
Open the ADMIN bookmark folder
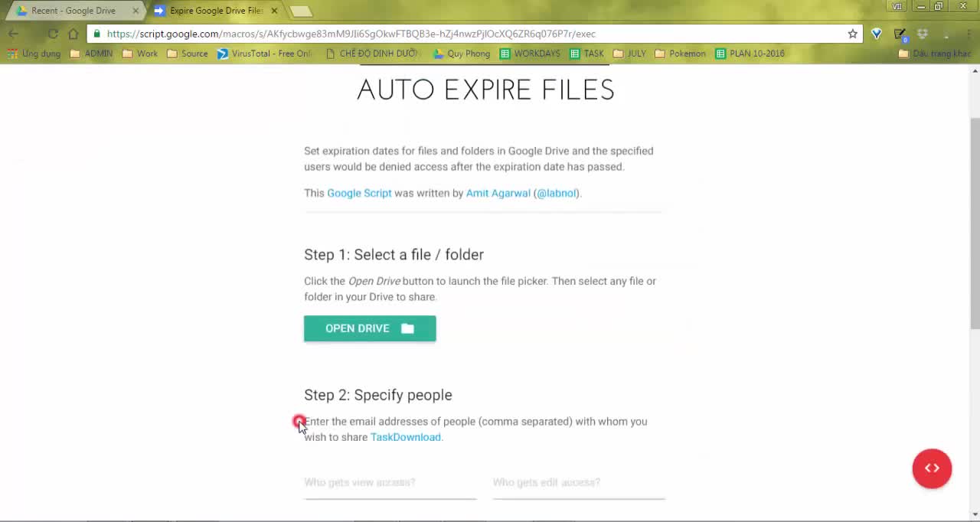(x=91, y=54)
